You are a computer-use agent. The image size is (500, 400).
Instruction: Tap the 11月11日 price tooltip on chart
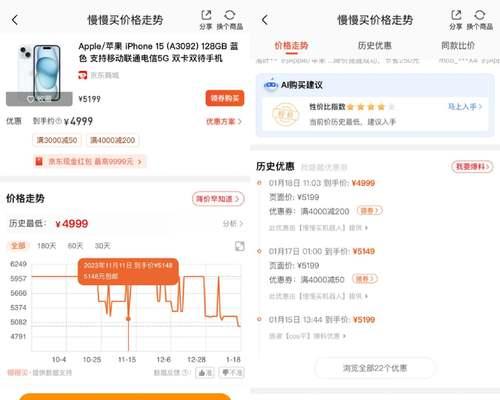click(x=128, y=271)
